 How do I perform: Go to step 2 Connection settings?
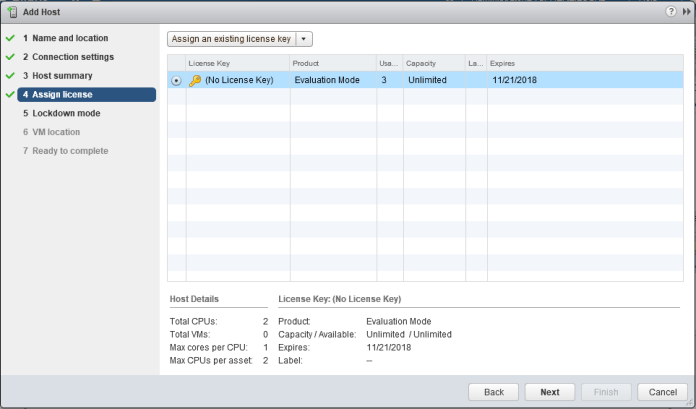coord(73,57)
